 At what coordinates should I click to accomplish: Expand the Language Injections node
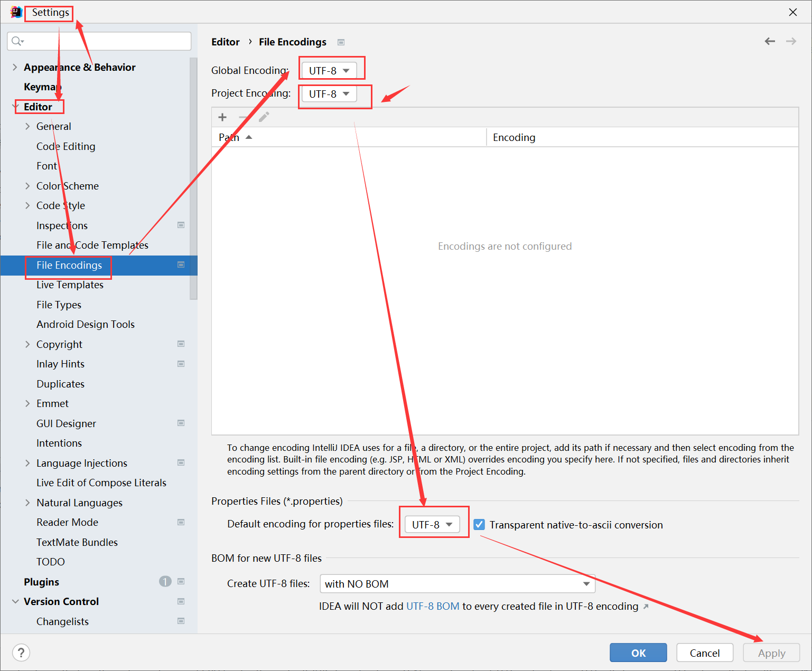[27, 463]
